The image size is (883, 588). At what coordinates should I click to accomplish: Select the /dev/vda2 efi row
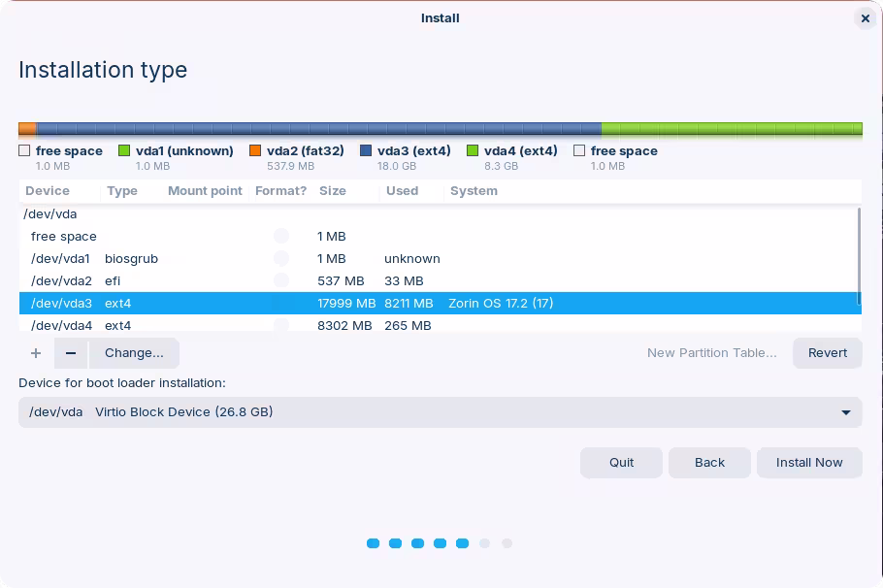(x=437, y=281)
